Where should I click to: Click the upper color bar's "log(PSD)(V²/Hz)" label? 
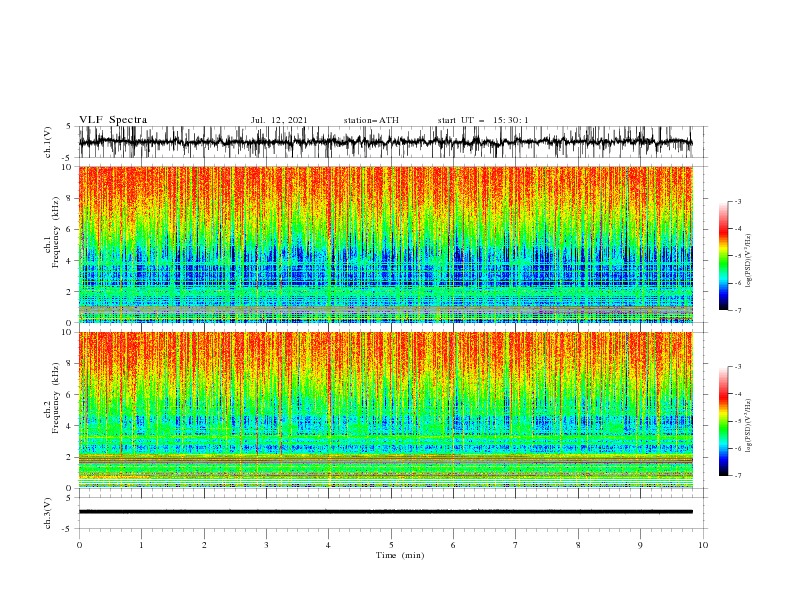[748, 261]
